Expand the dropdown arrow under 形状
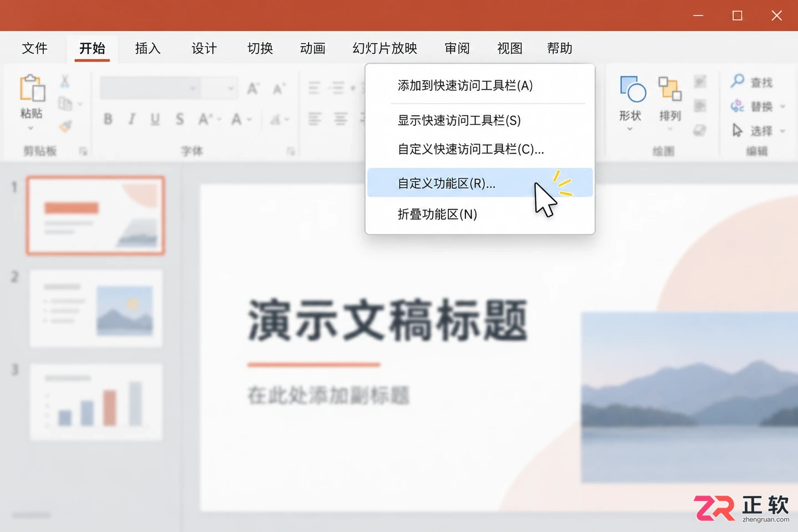798x532 pixels. click(630, 129)
